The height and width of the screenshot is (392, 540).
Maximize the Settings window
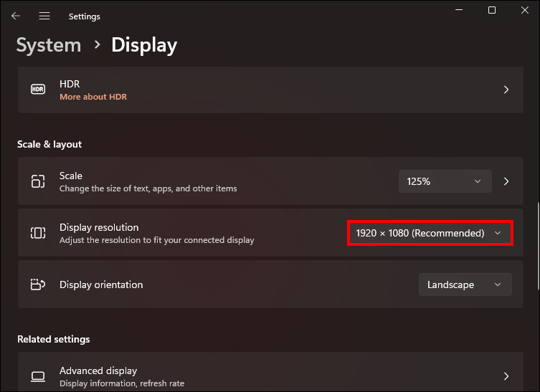coord(492,10)
